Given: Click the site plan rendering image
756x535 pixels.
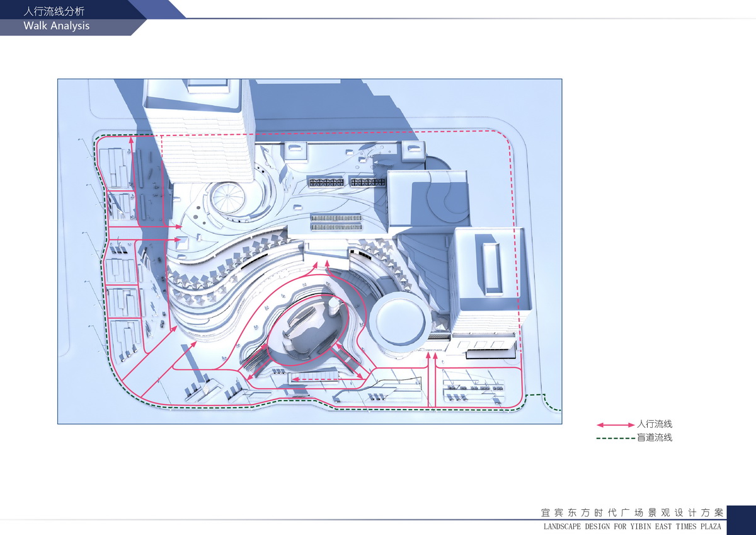Looking at the screenshot, I should pos(309,251).
